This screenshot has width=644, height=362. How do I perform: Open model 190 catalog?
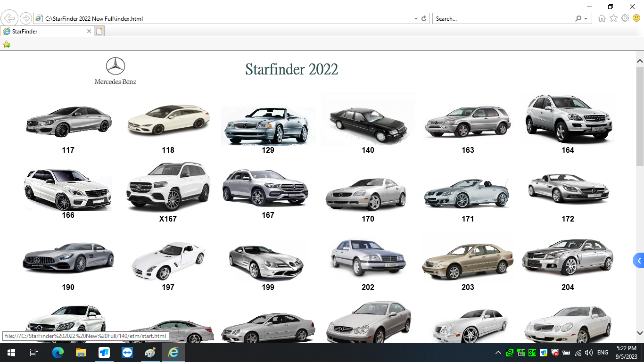[68, 259]
